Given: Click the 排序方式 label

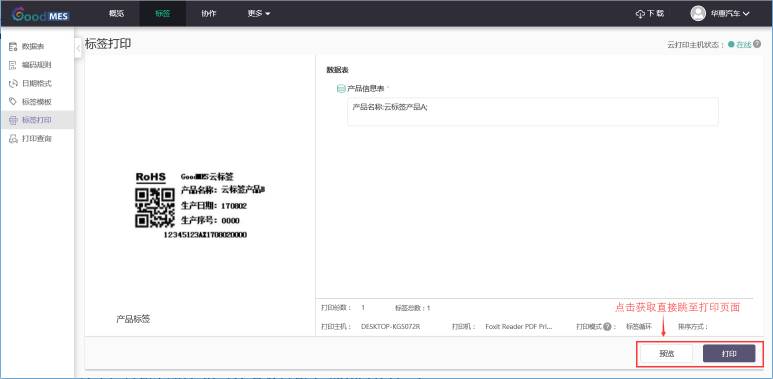Looking at the screenshot, I should (693, 326).
